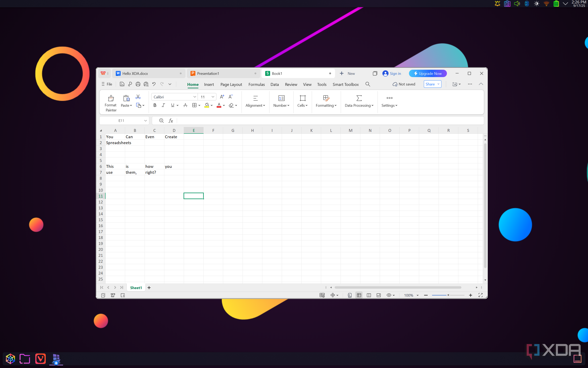Viewport: 588px width, 368px height.
Task: Open the Vivaldi browser from taskbar
Action: (x=40, y=359)
